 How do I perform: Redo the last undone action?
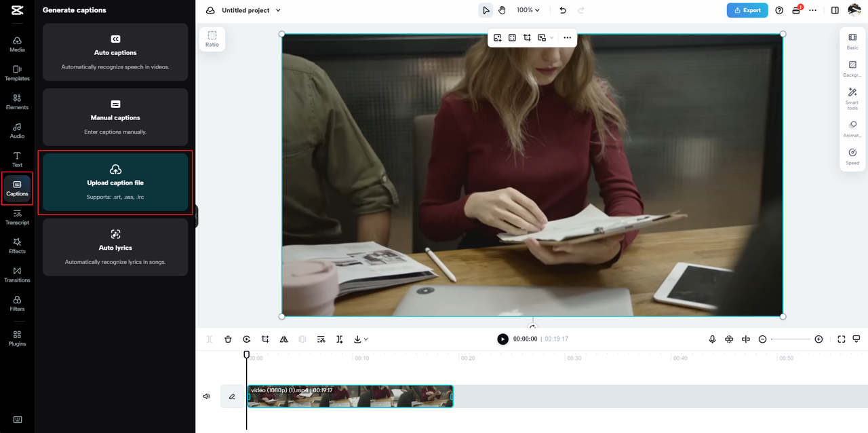(x=580, y=10)
